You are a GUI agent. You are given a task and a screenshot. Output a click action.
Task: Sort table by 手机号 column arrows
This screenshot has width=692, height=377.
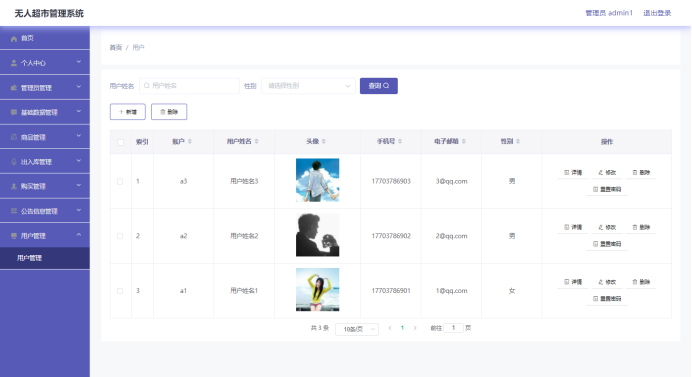point(400,141)
